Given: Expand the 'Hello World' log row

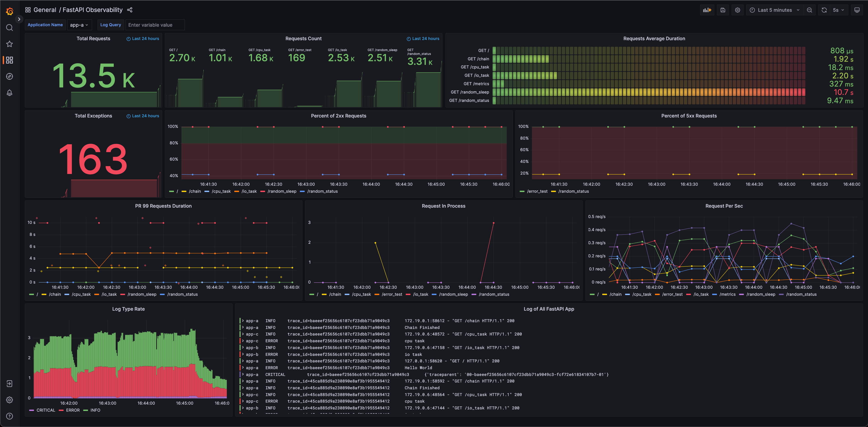Looking at the screenshot, I should [243, 368].
